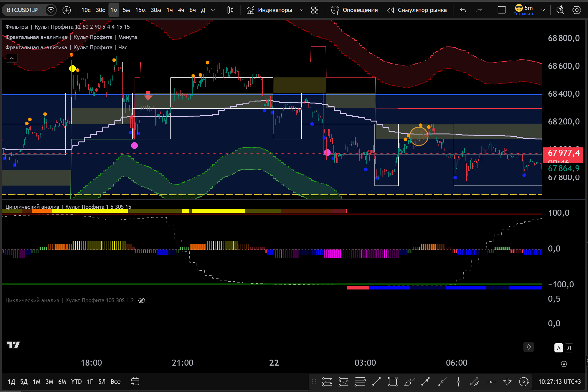
Task: Select the vertical line tool
Action: pyautogui.click(x=458, y=382)
